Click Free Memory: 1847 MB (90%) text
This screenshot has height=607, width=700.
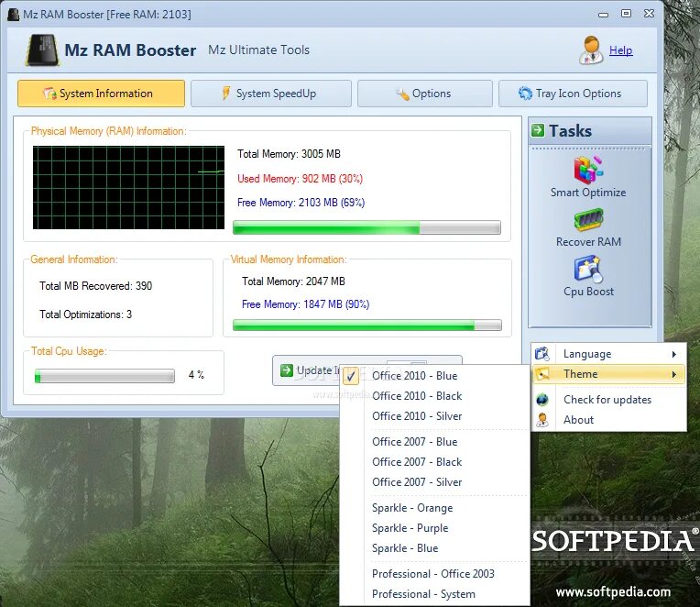(x=305, y=304)
